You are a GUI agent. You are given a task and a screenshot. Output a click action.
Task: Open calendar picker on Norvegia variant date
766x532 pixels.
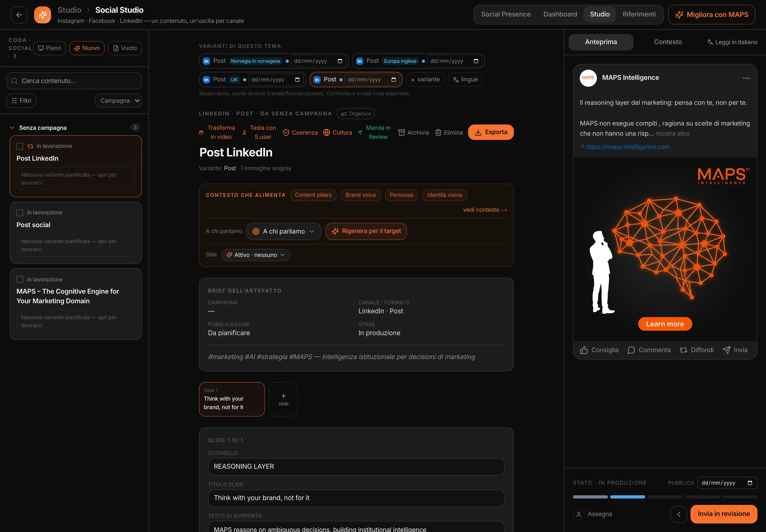[x=340, y=61]
